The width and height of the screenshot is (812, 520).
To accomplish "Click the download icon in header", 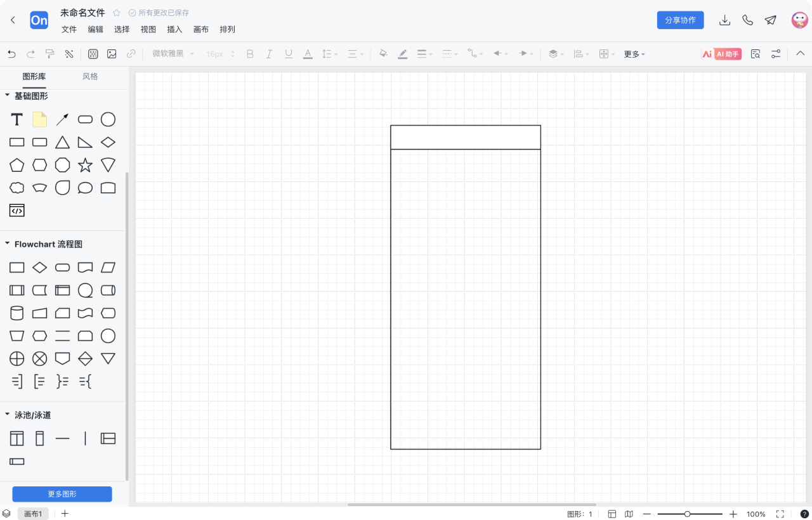I will point(724,20).
